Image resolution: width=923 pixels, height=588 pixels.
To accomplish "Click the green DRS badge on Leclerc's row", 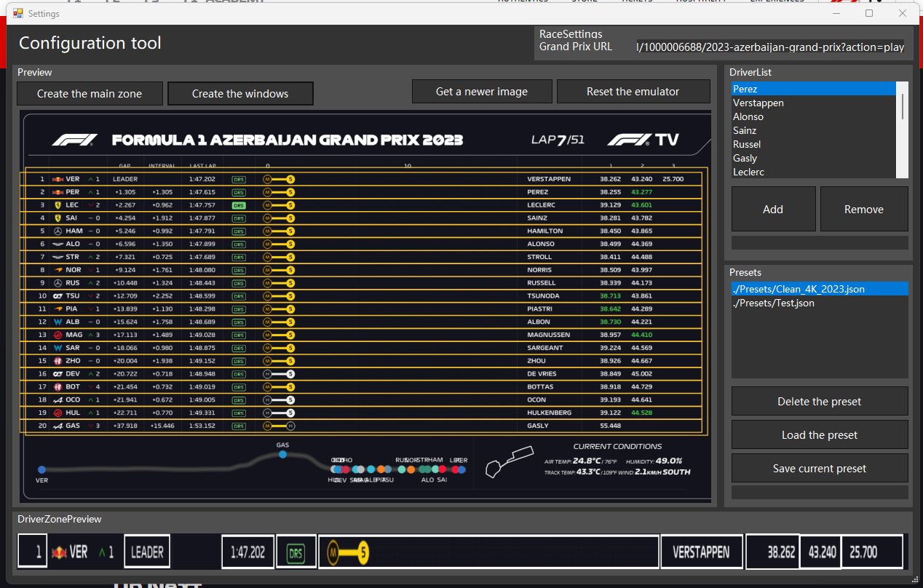I will coord(238,205).
